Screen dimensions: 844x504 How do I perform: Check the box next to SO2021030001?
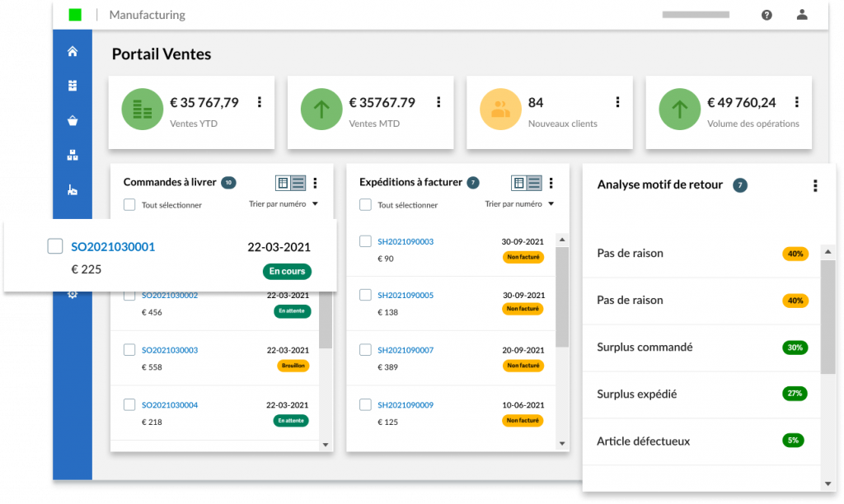click(x=54, y=245)
